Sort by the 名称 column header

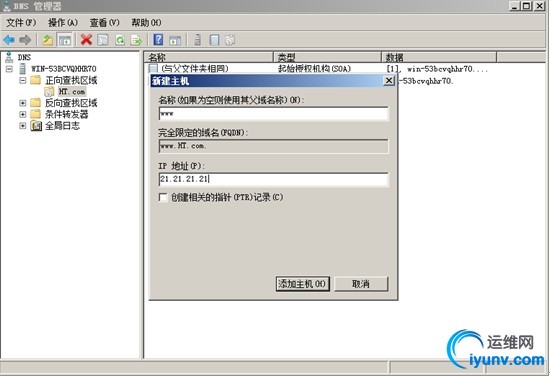pyautogui.click(x=209, y=57)
